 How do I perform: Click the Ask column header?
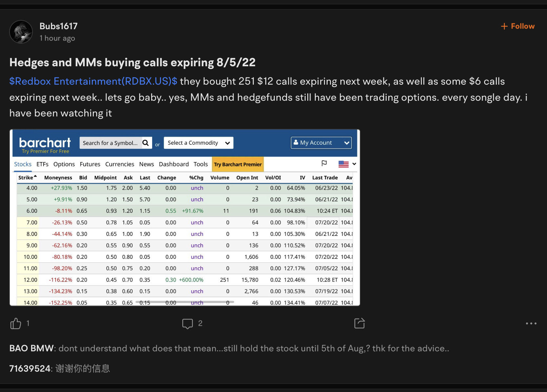[x=128, y=177]
